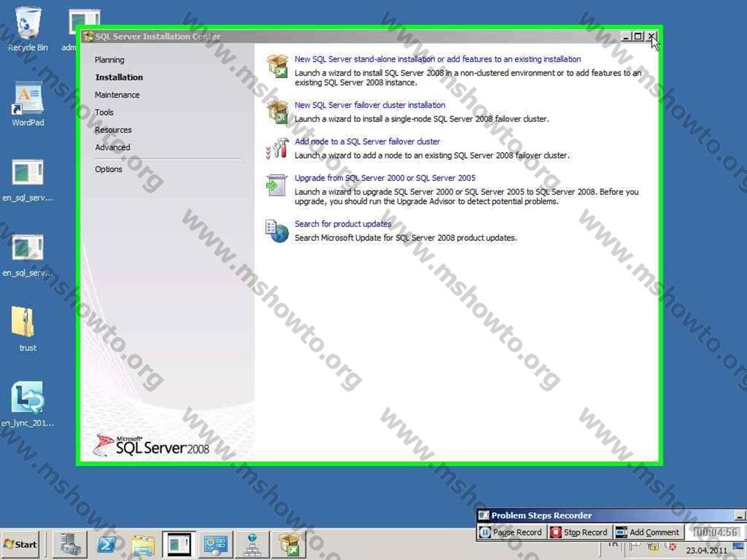This screenshot has width=747, height=560.
Task: Click the New SQL Server failover cluster installation link
Action: (x=370, y=105)
